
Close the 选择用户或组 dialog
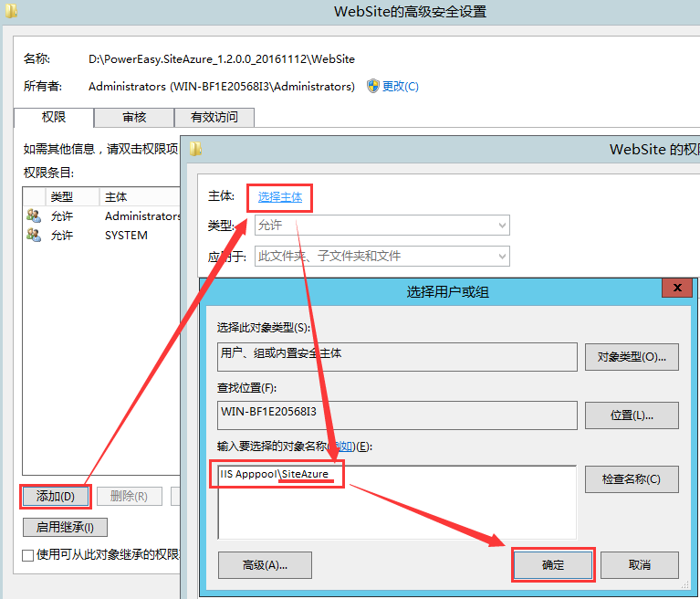(x=677, y=288)
